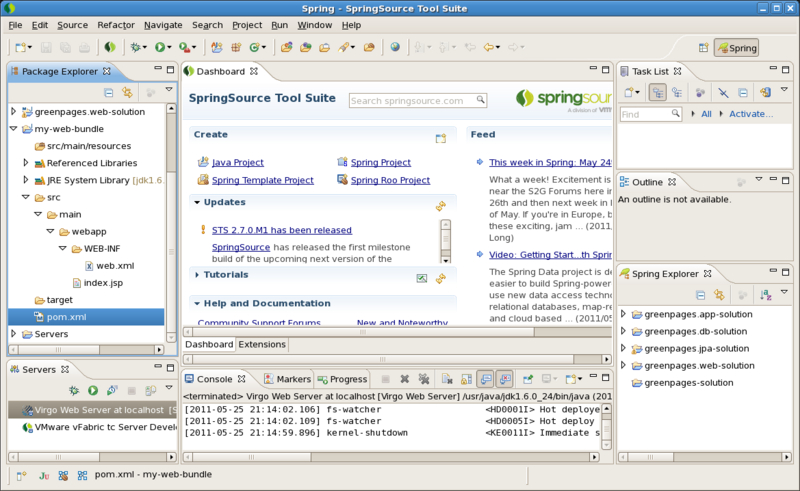Toggle Show Console on standard error
Screen dimensions: 800x491
click(x=505, y=379)
